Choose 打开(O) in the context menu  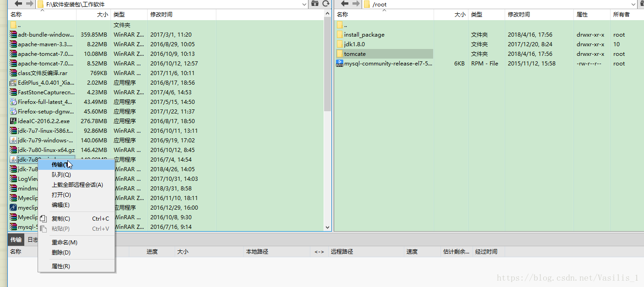pos(76,195)
